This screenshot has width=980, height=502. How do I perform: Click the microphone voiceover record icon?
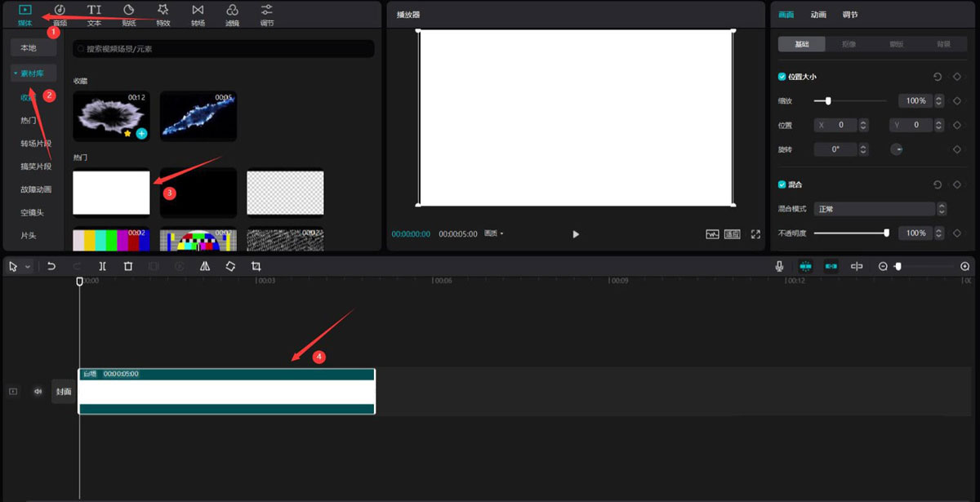pos(780,266)
